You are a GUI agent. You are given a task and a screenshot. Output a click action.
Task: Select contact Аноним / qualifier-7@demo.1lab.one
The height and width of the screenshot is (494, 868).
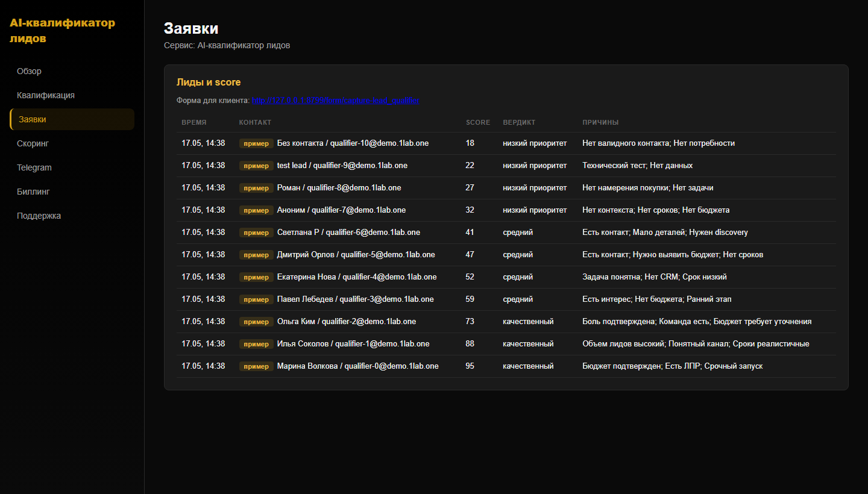click(341, 210)
